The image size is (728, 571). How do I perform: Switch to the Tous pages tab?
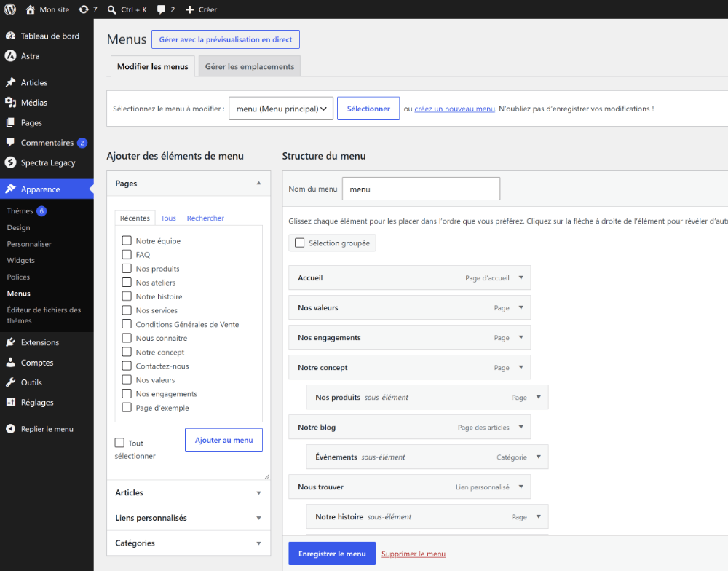coord(168,218)
